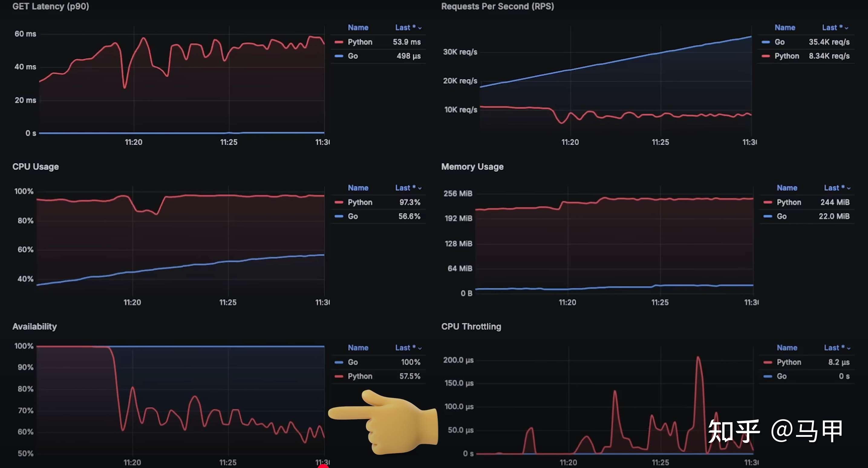Open GET Latency (p90) panel title menu
The image size is (868, 468).
[x=51, y=6]
